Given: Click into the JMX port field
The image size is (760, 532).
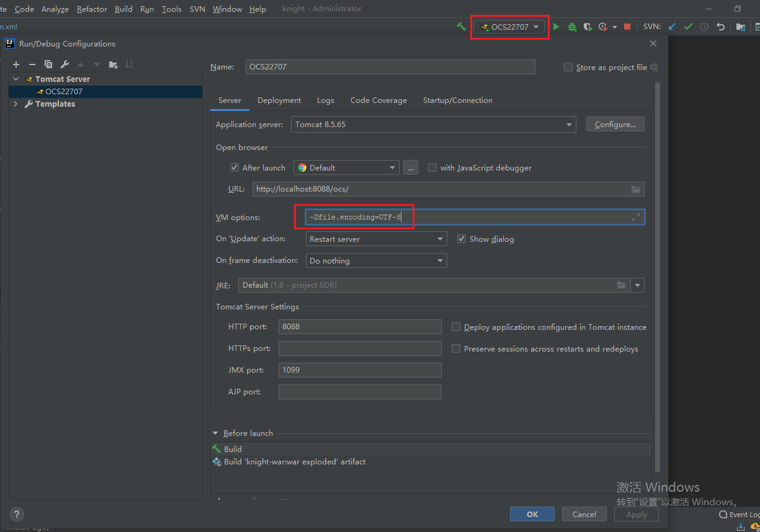Looking at the screenshot, I should click(360, 370).
